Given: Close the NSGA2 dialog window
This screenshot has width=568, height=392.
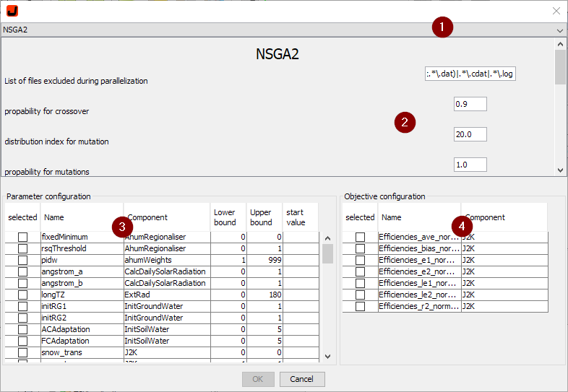Looking at the screenshot, I should pyautogui.click(x=556, y=11).
